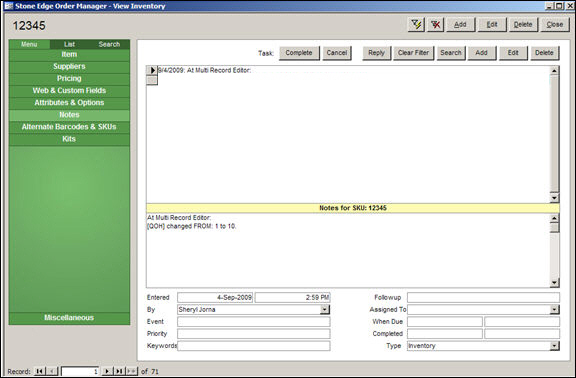Open Web & Custom Fields section

69,91
